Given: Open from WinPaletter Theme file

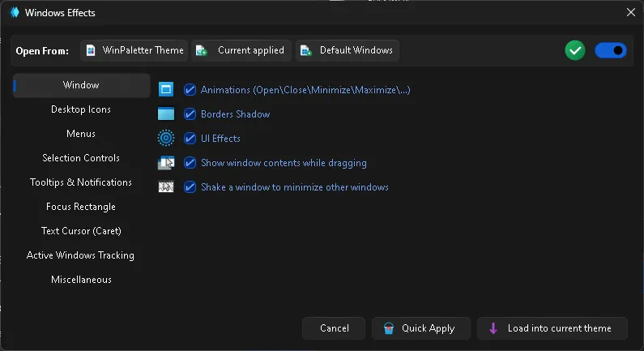Looking at the screenshot, I should tap(134, 50).
